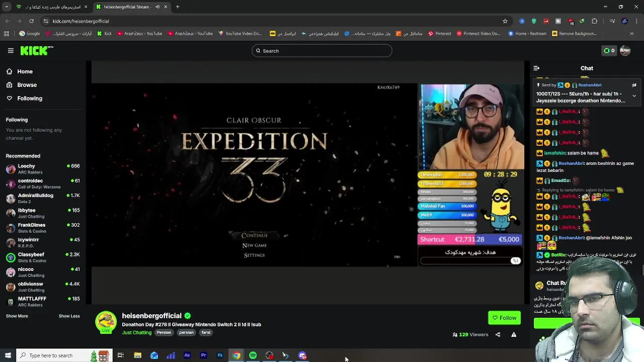This screenshot has width=644, height=362.
Task: Open the user avatar menu
Action: (625, 50)
